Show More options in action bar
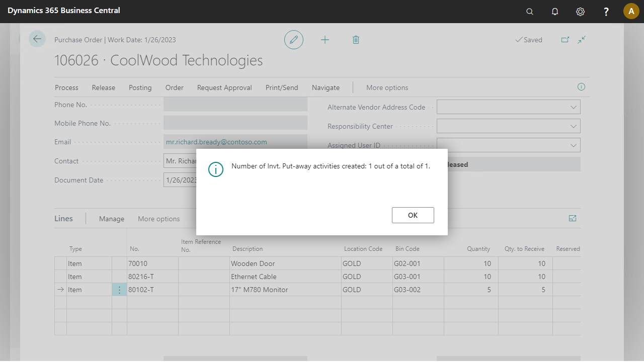The image size is (644, 362). (387, 87)
